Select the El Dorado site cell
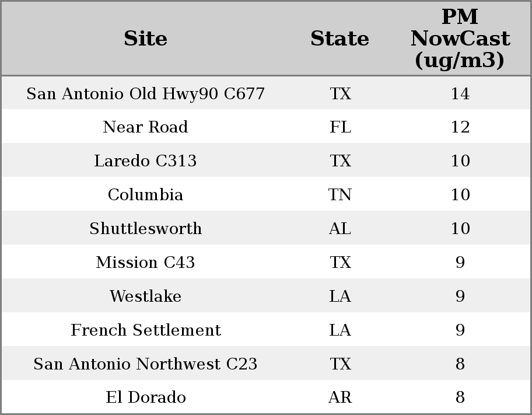This screenshot has height=415, width=532. [x=146, y=397]
